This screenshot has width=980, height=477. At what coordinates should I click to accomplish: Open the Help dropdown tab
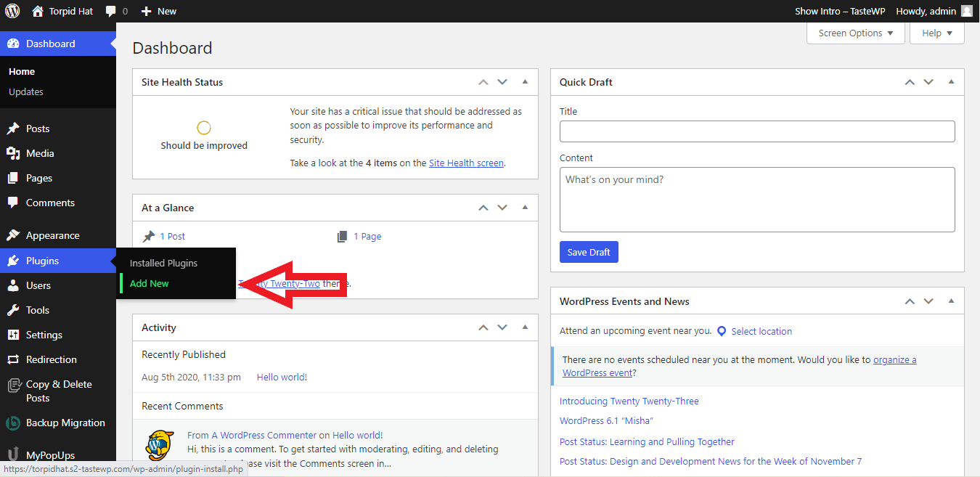937,33
